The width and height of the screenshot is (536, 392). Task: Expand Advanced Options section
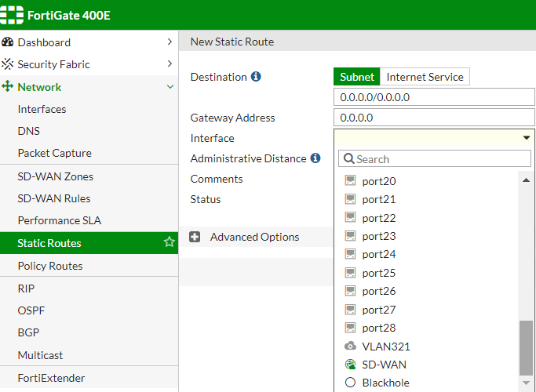195,237
